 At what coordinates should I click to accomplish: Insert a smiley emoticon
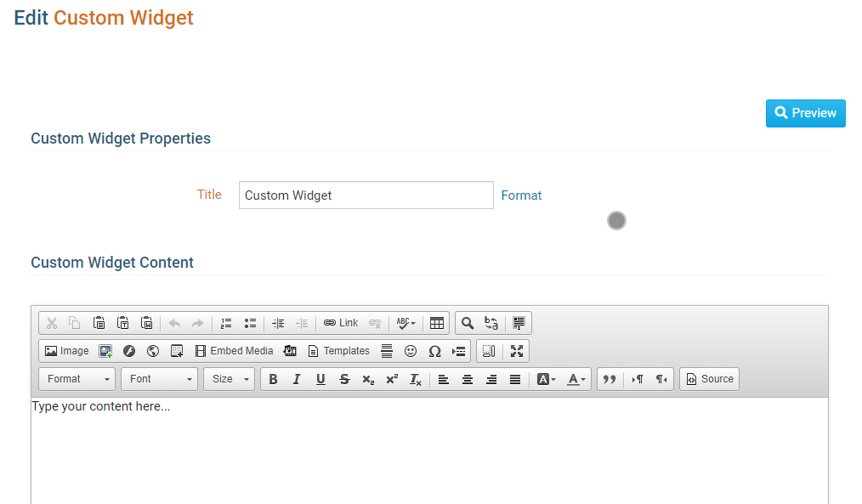tap(411, 351)
